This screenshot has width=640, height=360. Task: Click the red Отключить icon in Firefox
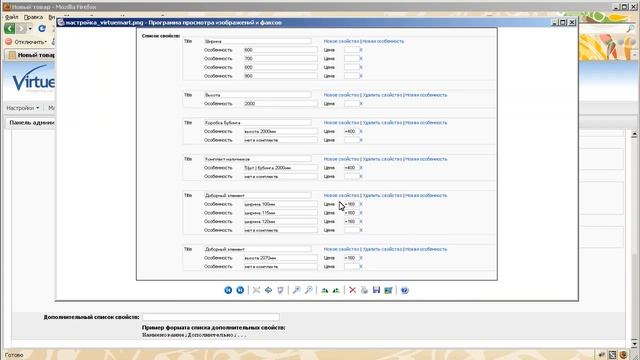click(9, 42)
